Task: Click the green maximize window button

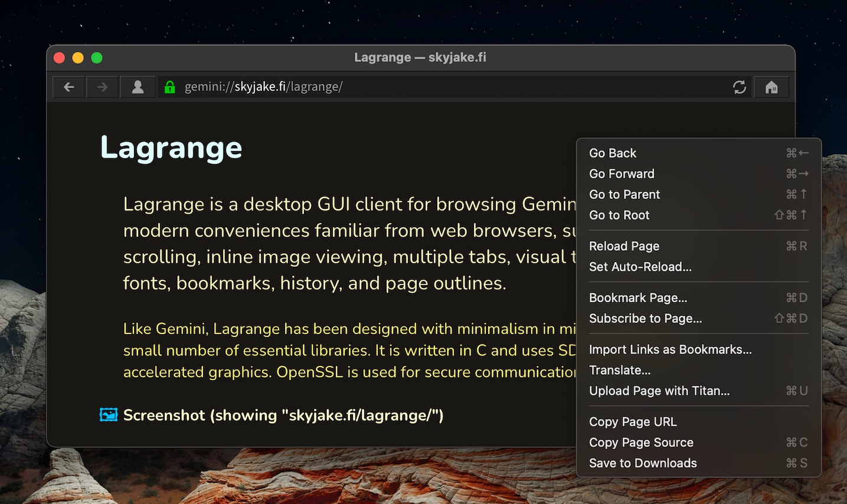Action: 97,58
